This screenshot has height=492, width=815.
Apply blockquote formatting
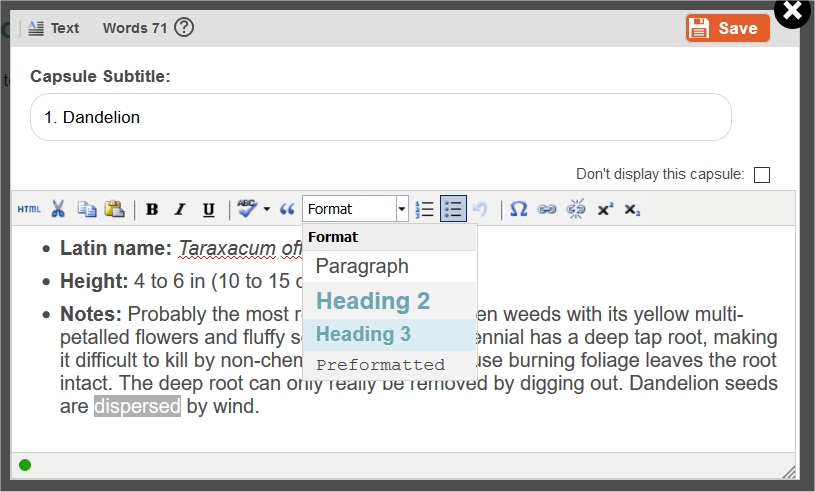[x=287, y=209]
